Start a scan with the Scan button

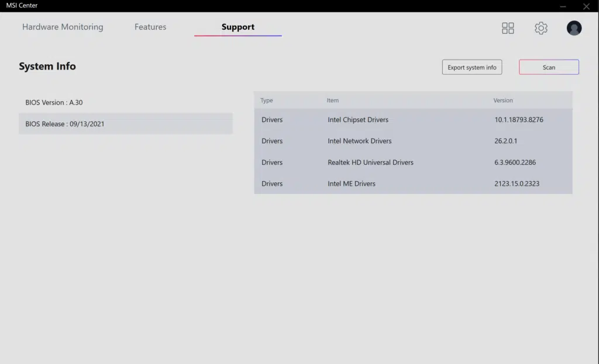click(549, 67)
